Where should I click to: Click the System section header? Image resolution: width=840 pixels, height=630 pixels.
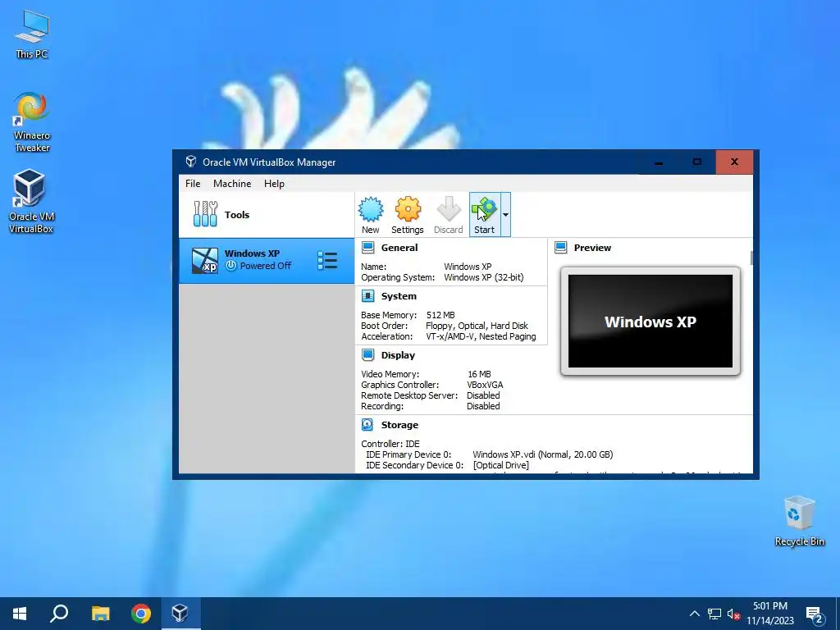(399, 296)
